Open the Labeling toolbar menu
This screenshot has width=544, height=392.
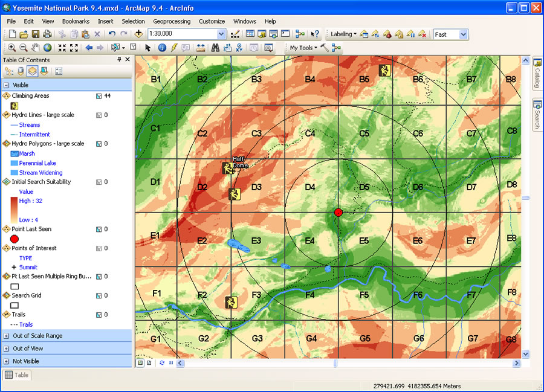point(343,34)
